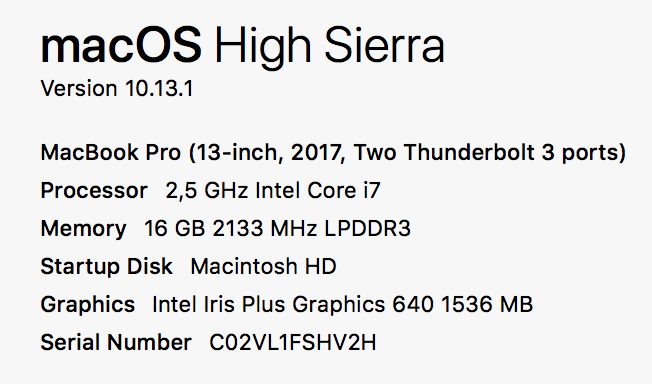This screenshot has width=652, height=384.
Task: Click the Processor label
Action: 94,191
